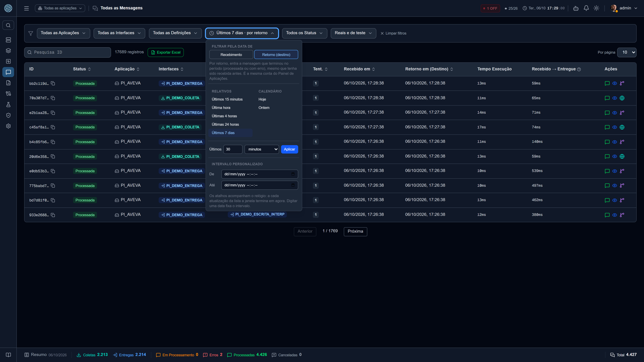Open the sidebar search icon
644x362 pixels.
pyautogui.click(x=8, y=25)
